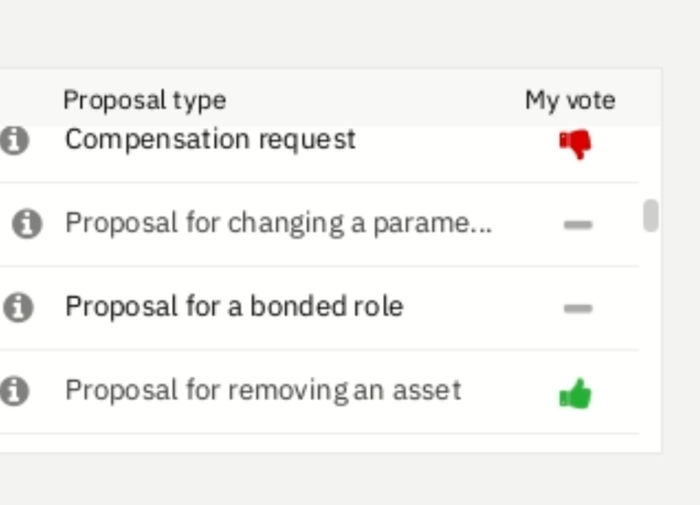The image size is (700, 505).
Task: Click the red thumbs-down vote icon
Action: (575, 144)
